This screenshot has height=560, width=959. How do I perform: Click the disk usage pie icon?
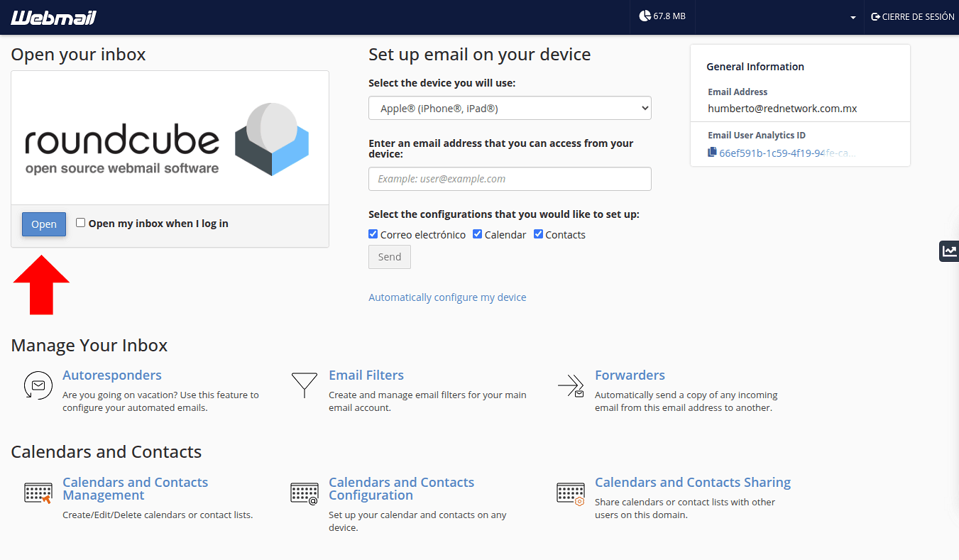[x=645, y=16]
